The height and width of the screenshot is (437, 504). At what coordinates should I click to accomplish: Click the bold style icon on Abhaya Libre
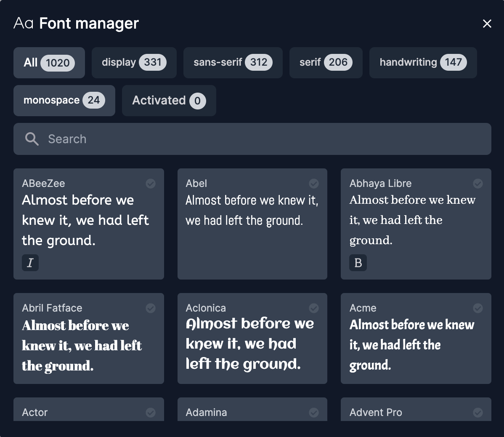click(358, 263)
